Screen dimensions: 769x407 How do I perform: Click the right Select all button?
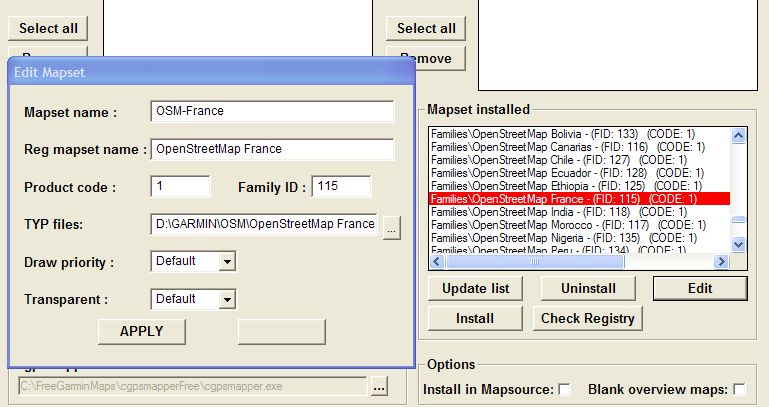click(x=426, y=28)
